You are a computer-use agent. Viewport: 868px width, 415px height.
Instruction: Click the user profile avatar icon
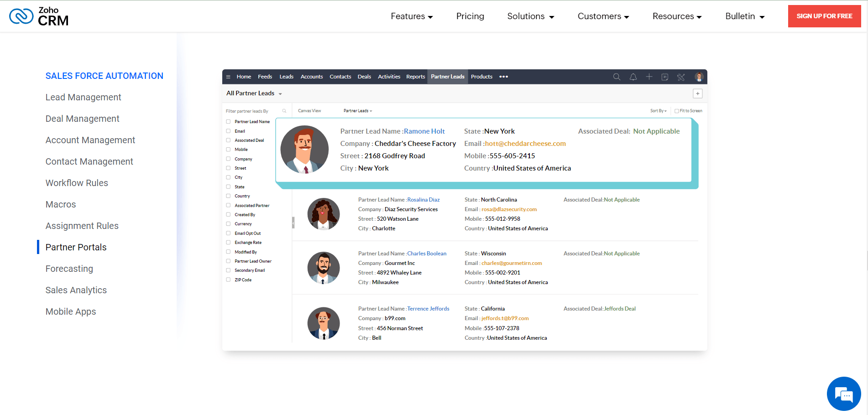tap(698, 77)
